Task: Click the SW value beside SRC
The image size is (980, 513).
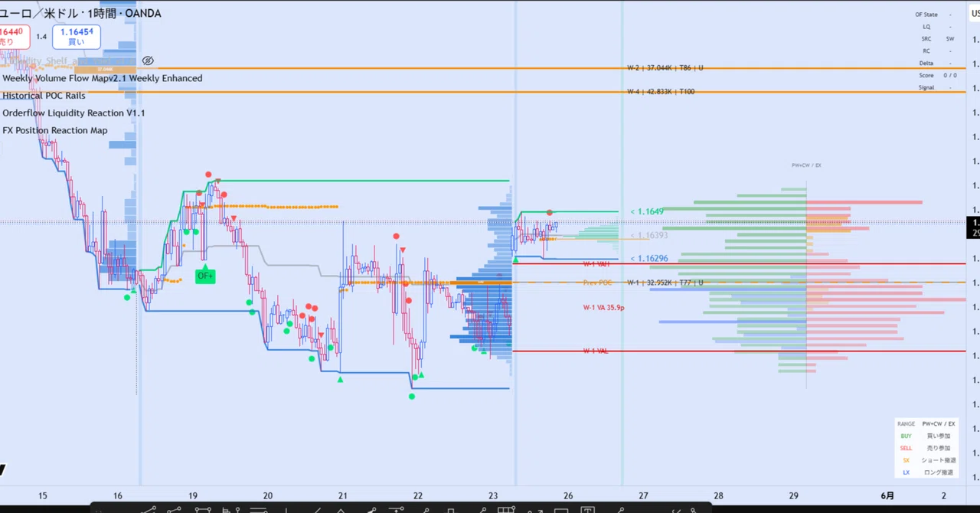Action: pyautogui.click(x=950, y=38)
